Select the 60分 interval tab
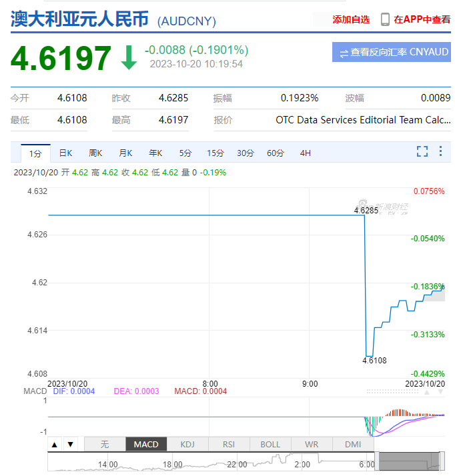Image resolution: width=455 pixels, height=476 pixels. [276, 153]
